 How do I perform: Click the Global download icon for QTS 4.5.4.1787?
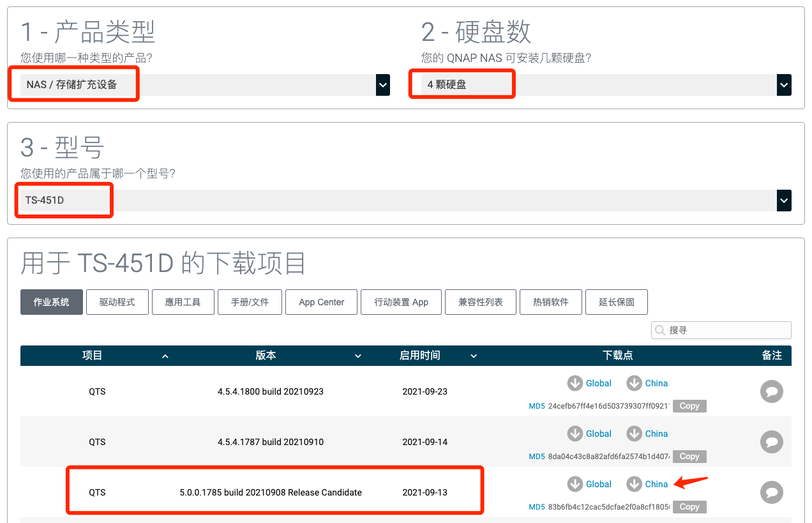[x=575, y=434]
